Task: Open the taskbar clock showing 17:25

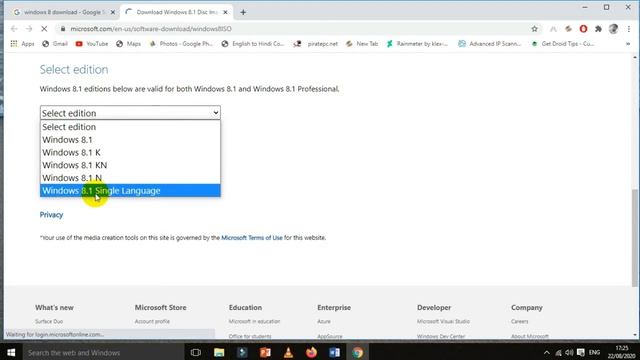Action: 621,352
